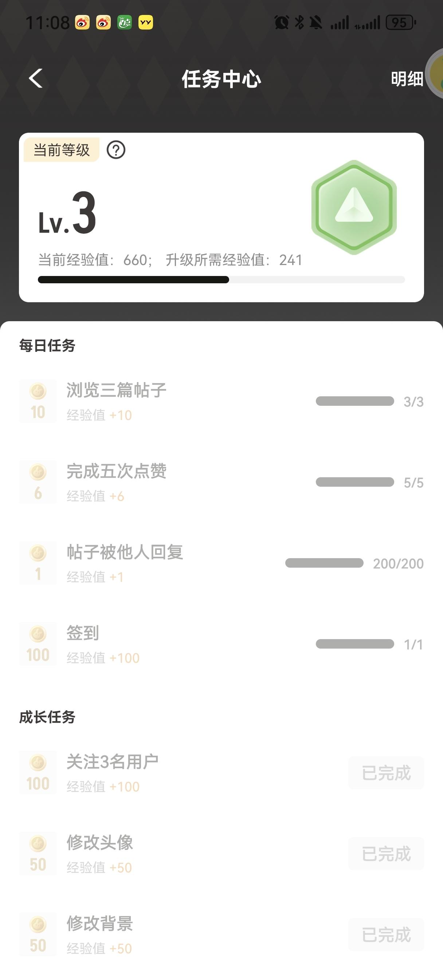Click the 3/3 progress bar for 浏览三篇帖子
Viewport: 443px width, 980px height.
pos(355,401)
